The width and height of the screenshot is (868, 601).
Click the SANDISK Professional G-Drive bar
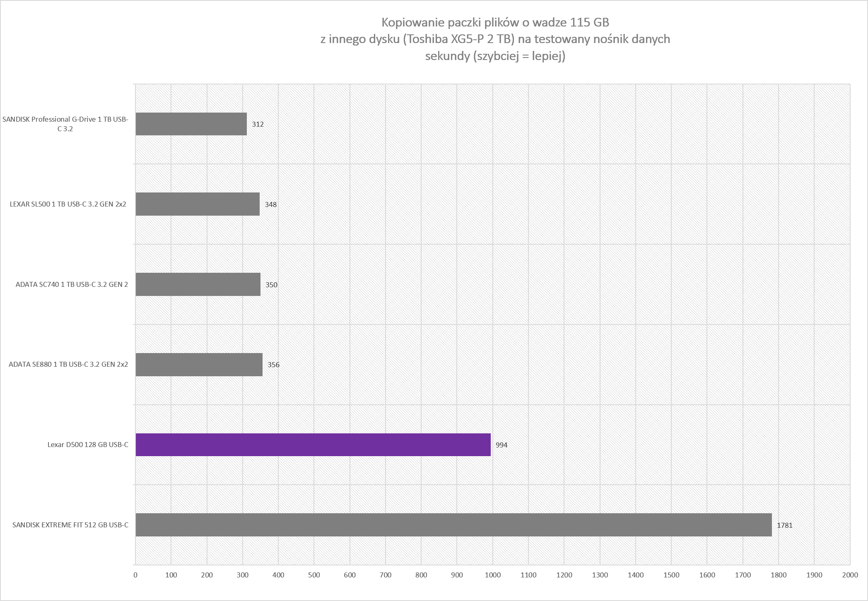(x=191, y=124)
